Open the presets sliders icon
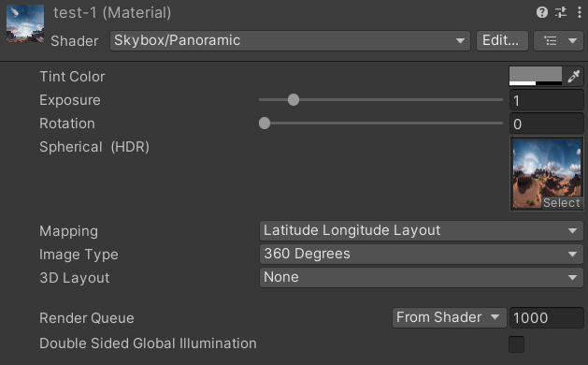The width and height of the screenshot is (588, 365). 561,12
